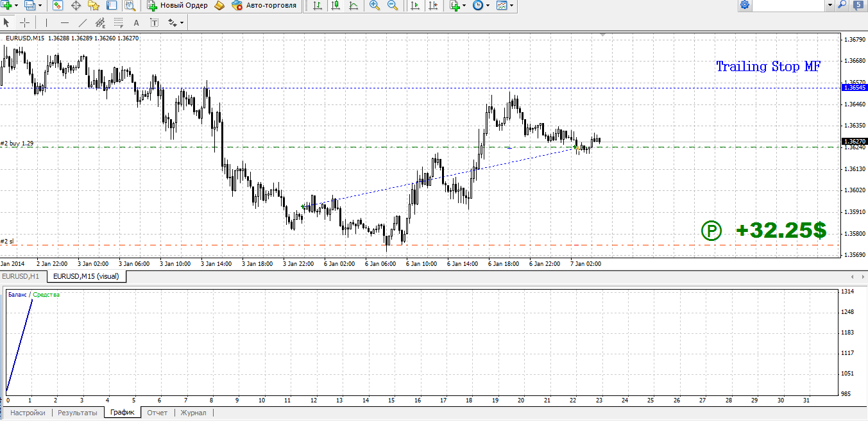
Task: Switch to the EURUSD,H1 chart tab
Action: pos(21,276)
